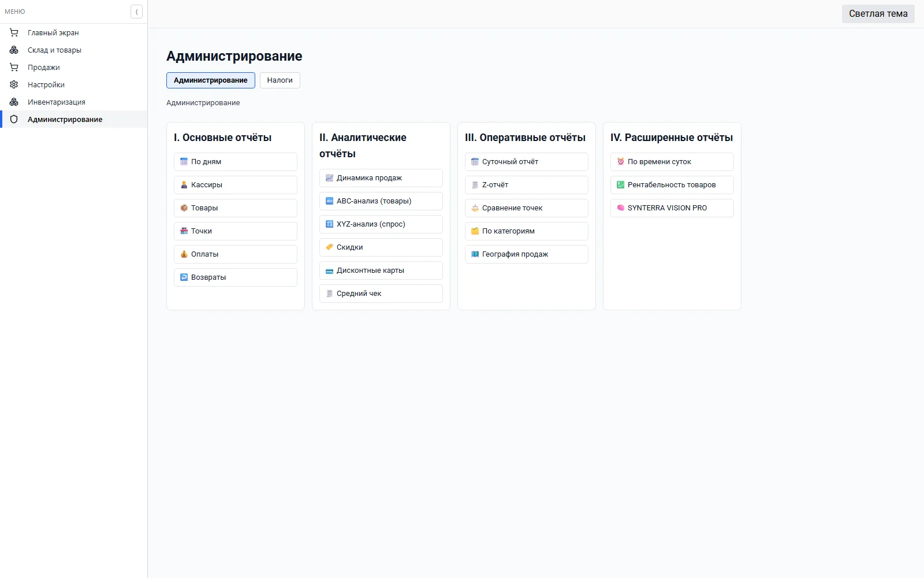Click the ABC icon of ABC-анализ
Screen dimensions: 924x578
tap(330, 201)
